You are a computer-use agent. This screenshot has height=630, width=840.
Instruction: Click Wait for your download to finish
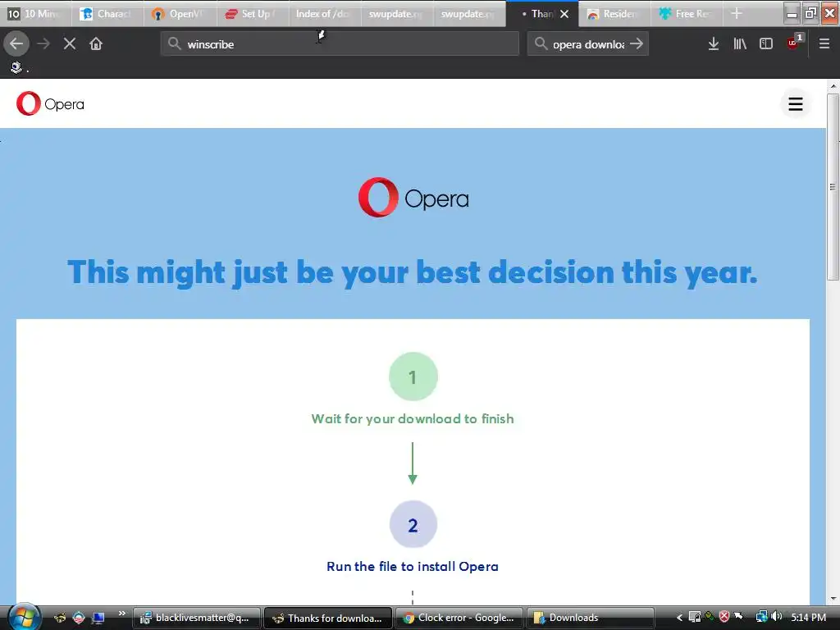pos(413,418)
